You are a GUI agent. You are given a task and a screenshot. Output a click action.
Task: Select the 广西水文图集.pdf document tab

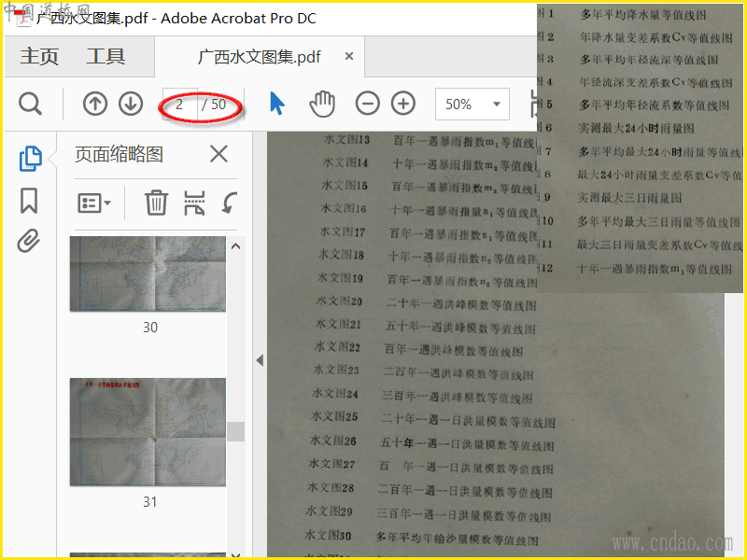click(260, 57)
